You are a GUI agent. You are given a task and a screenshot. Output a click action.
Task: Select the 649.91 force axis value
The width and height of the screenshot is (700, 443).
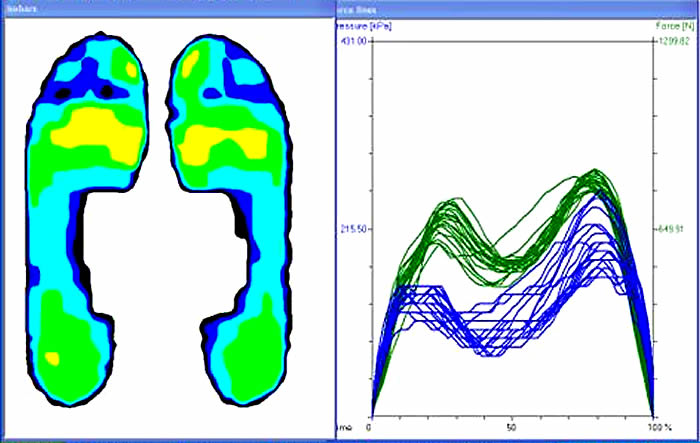point(672,229)
